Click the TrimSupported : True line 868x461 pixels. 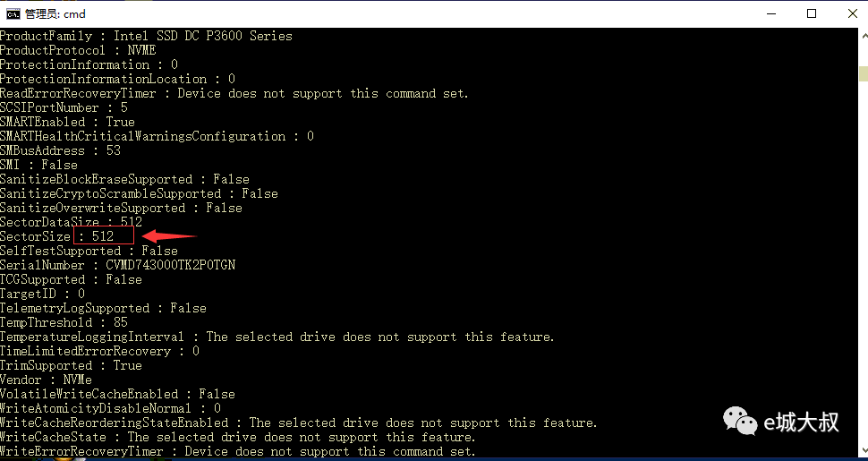point(71,365)
